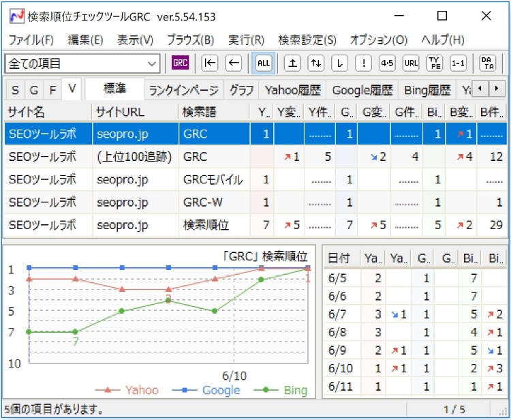Toggle the ALL filter button

(x=263, y=63)
